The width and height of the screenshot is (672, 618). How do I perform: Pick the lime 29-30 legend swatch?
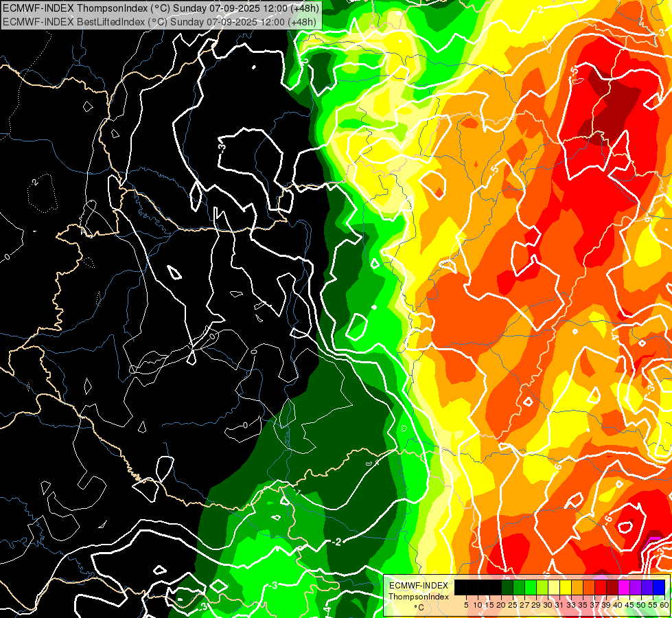pos(542,587)
